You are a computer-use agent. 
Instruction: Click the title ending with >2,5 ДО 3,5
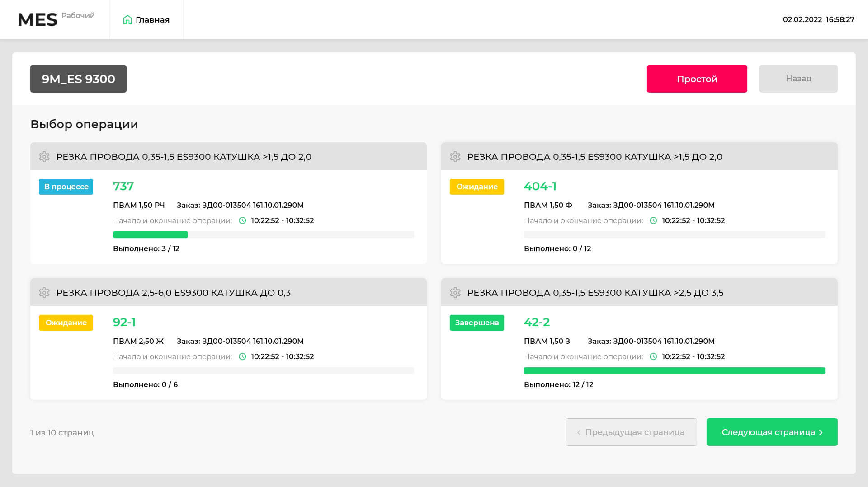coord(595,293)
